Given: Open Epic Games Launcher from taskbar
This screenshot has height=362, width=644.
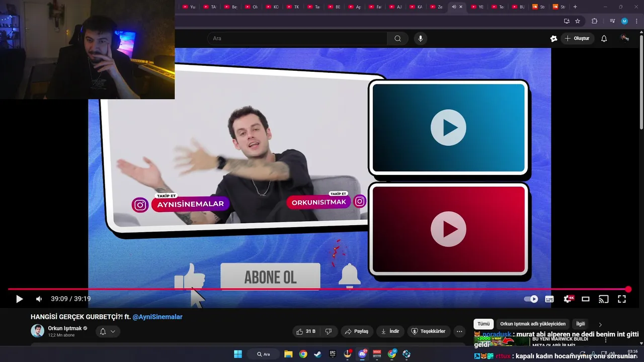Looking at the screenshot, I should (x=333, y=354).
